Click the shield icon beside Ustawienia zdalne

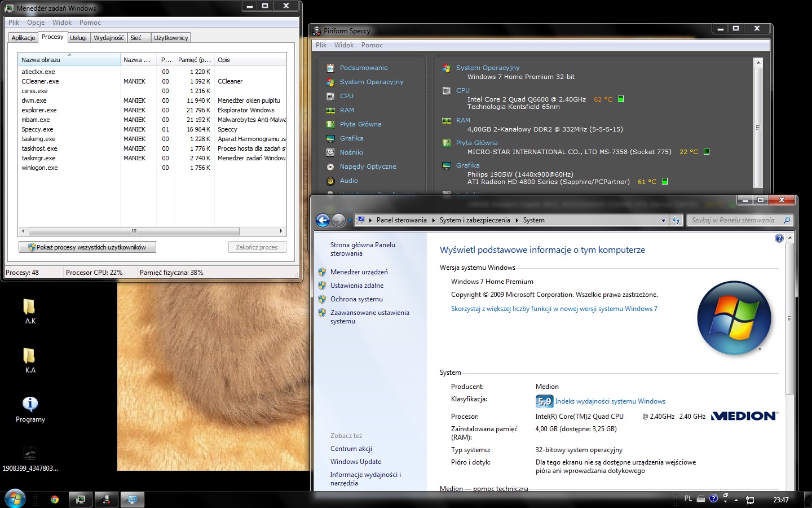coord(322,286)
